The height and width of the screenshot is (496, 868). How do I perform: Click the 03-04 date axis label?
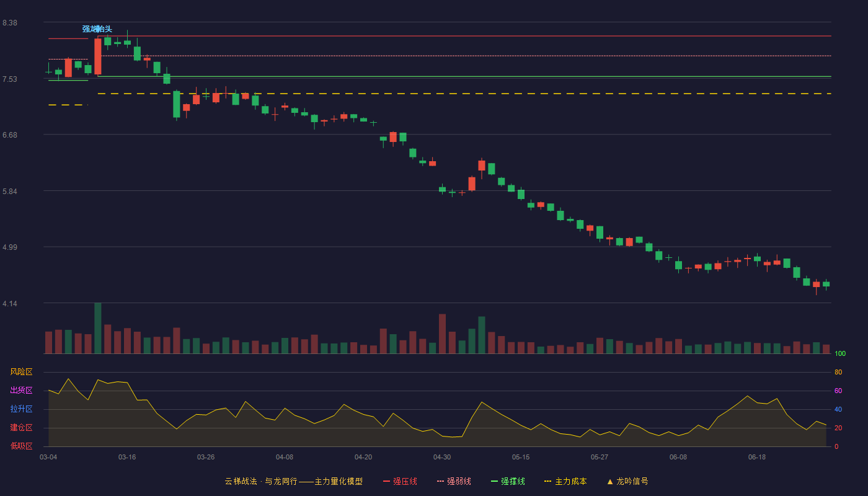pyautogui.click(x=48, y=457)
